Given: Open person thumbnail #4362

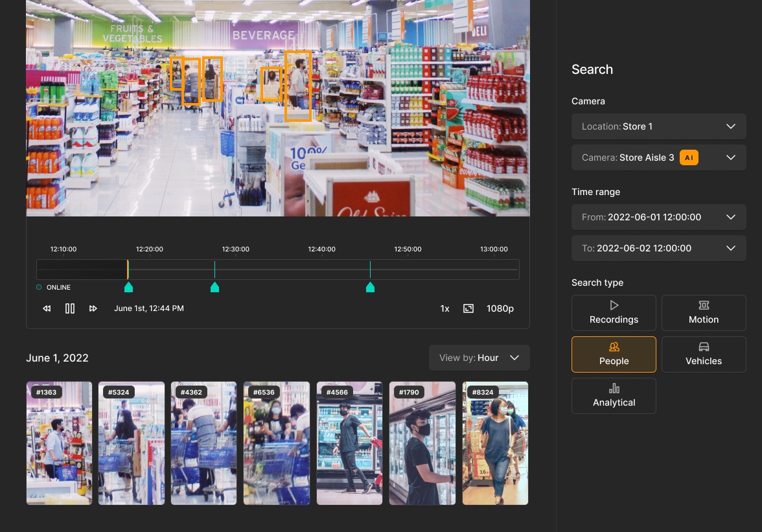Looking at the screenshot, I should coord(204,443).
